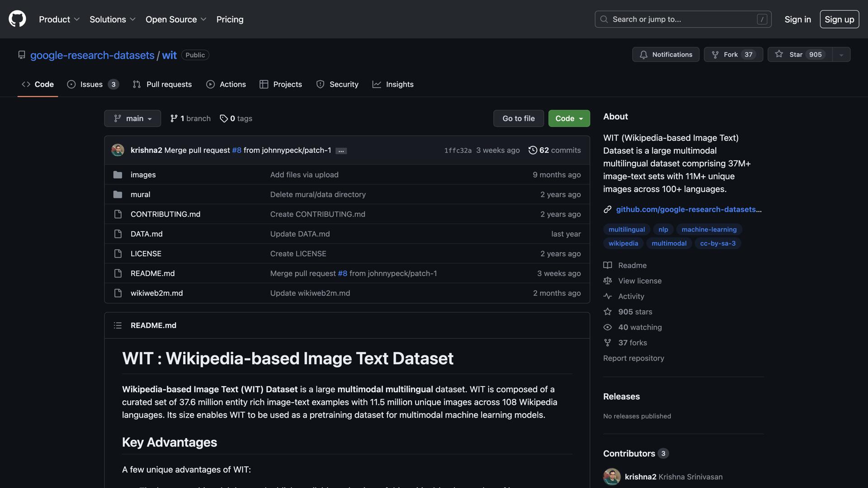Click the website link chain icon
The height and width of the screenshot is (488, 868).
coord(607,209)
